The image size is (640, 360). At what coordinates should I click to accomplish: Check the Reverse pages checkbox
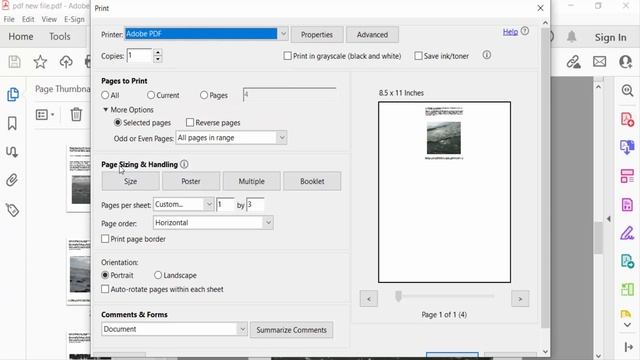pos(190,122)
